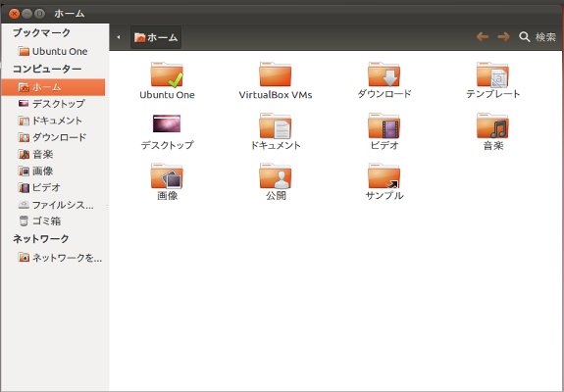
Task: Click the ホーム path bar button
Action: pos(156,37)
